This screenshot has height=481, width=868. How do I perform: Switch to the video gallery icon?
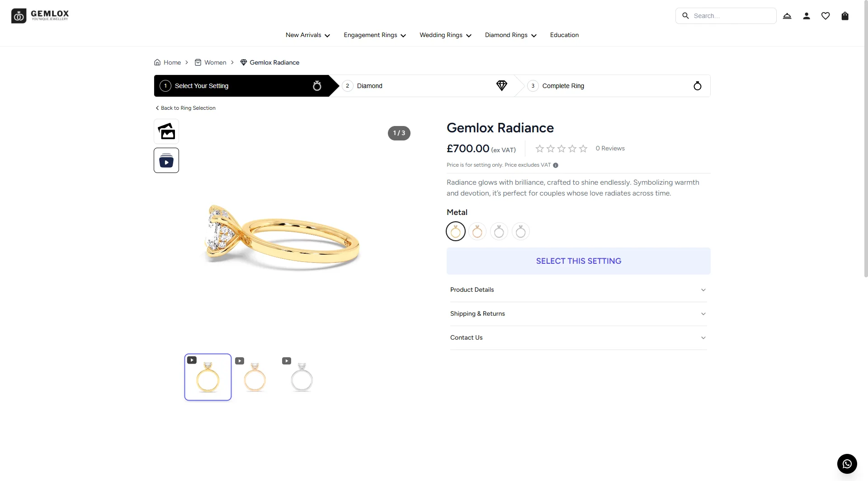tap(166, 160)
